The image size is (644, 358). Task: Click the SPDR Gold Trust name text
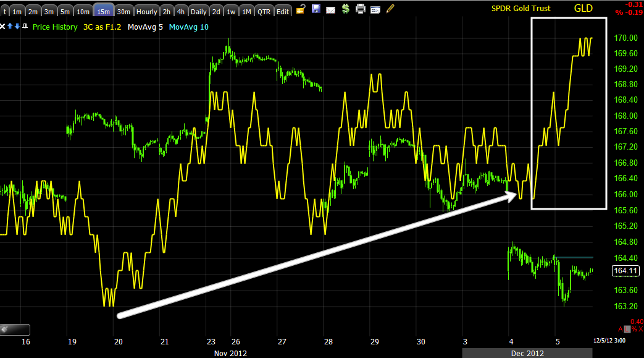pyautogui.click(x=521, y=8)
